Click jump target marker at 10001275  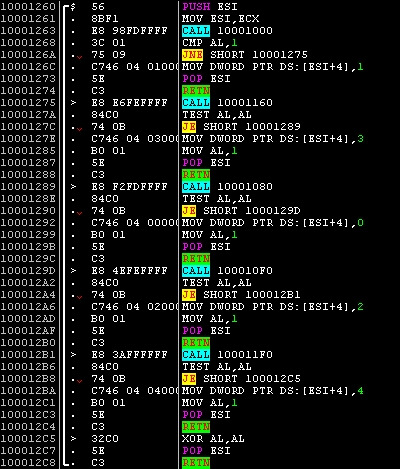73,102
